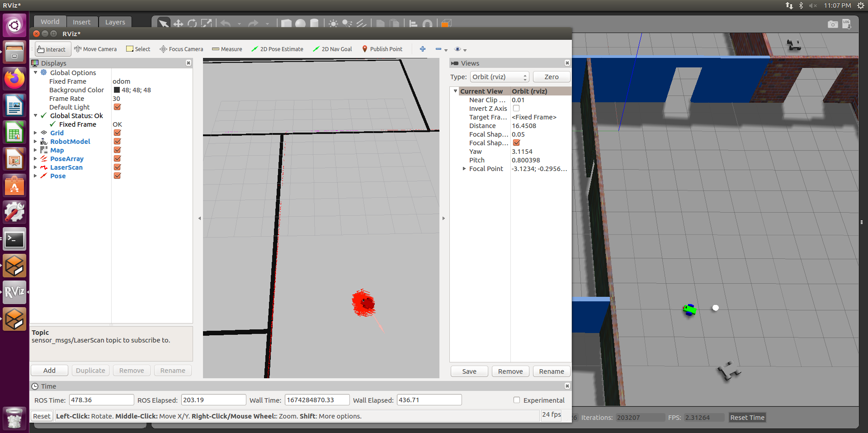Activate the Publish Point tool
The image size is (868, 433).
pos(382,49)
